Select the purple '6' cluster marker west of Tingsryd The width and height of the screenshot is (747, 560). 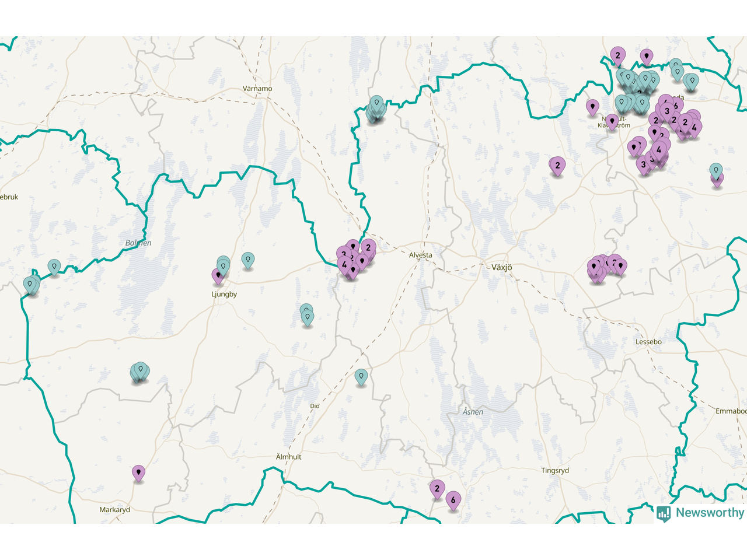click(x=453, y=501)
